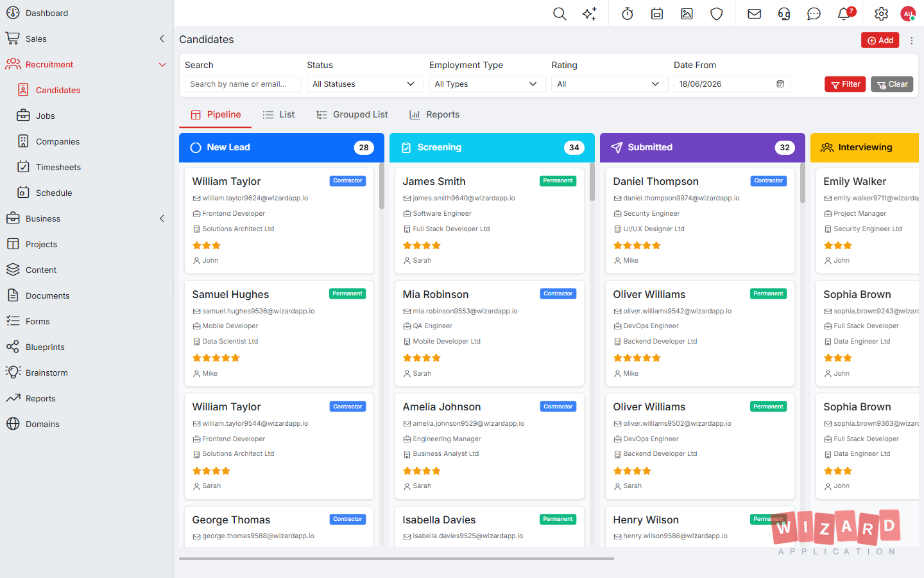
Task: Click the Add candidate button
Action: tap(880, 40)
